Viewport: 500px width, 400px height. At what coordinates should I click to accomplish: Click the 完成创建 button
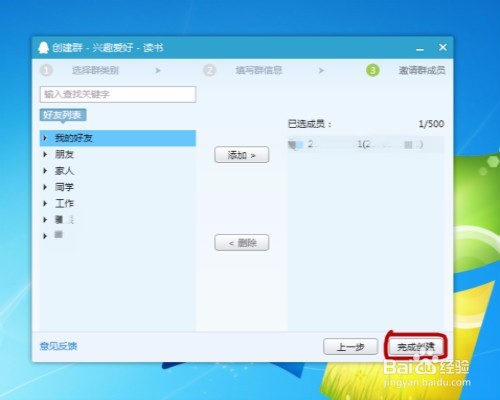[416, 347]
